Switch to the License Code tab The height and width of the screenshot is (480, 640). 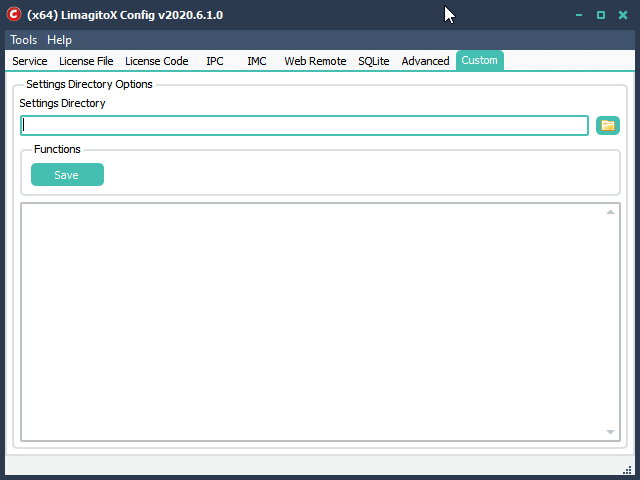tap(157, 61)
